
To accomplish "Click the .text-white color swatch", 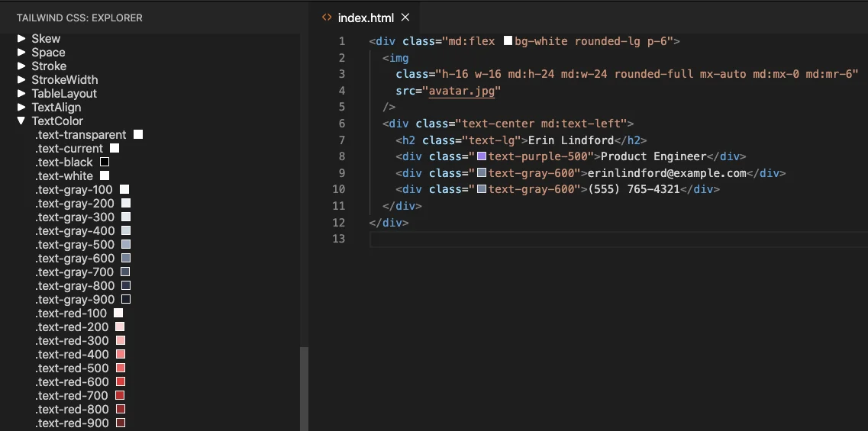I will coord(105,176).
